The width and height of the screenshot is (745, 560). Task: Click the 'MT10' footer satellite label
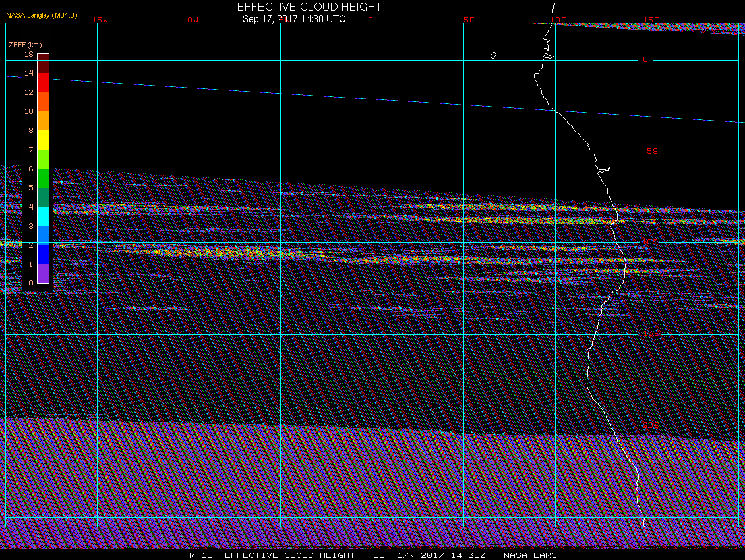201,555
